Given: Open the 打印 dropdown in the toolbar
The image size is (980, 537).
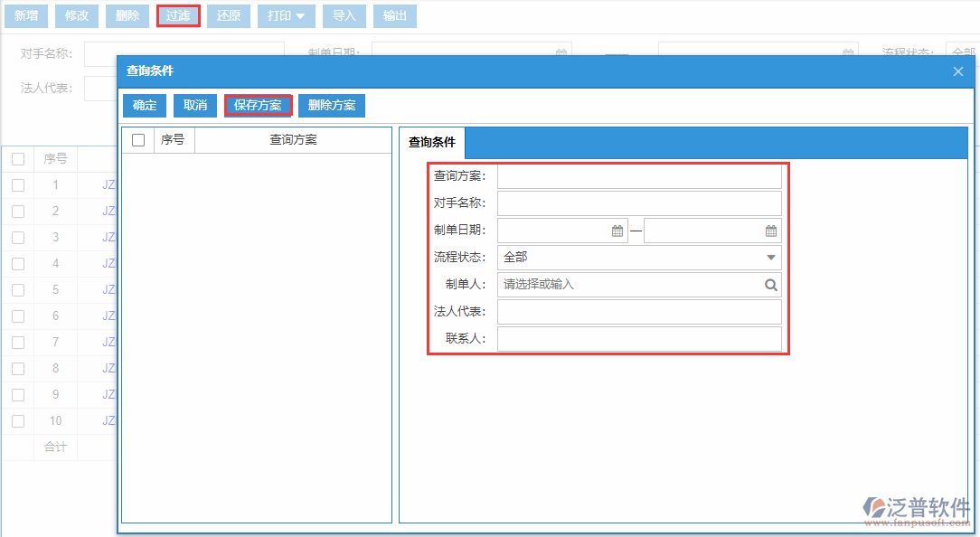Looking at the screenshot, I should [286, 15].
